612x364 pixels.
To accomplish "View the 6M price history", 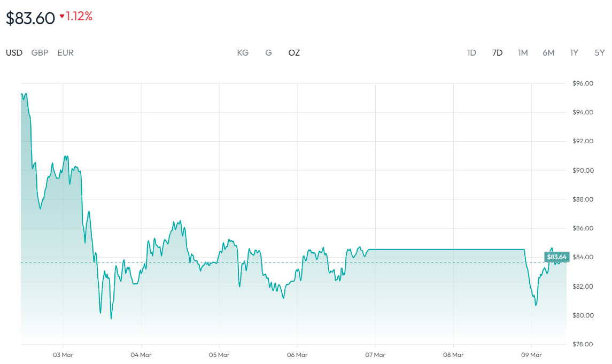I will pyautogui.click(x=548, y=52).
